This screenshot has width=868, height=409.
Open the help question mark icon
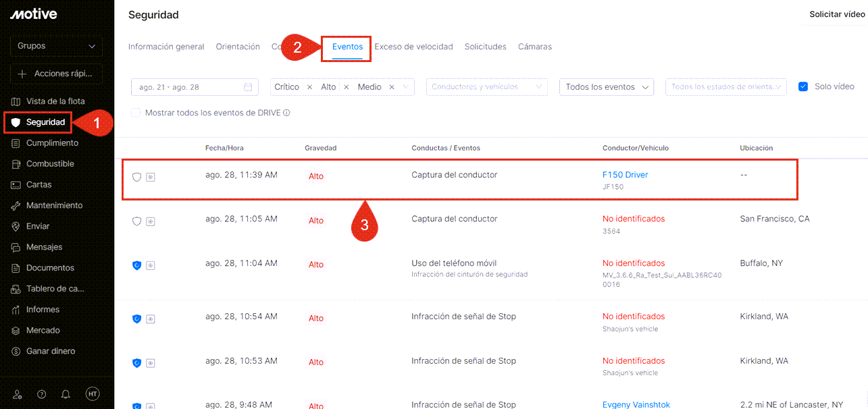coord(41,394)
